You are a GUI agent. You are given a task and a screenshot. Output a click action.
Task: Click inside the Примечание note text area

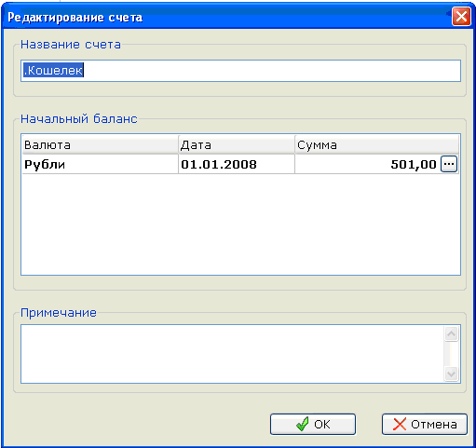pyautogui.click(x=233, y=354)
